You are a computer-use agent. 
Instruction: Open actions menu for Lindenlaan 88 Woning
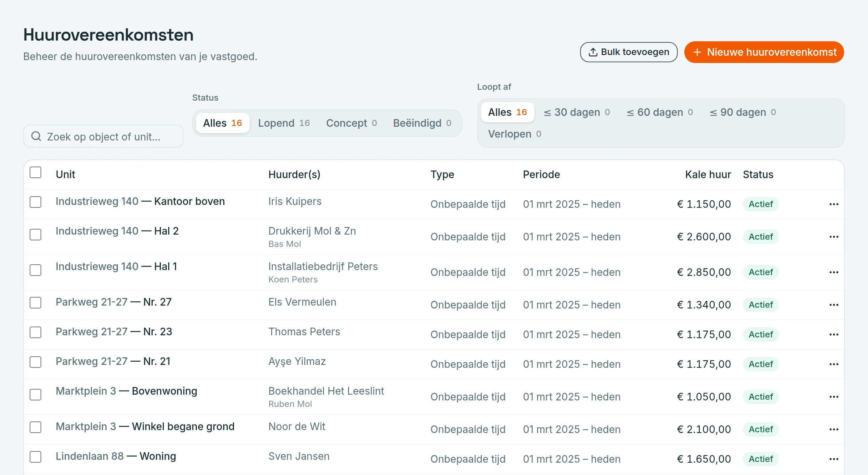point(834,459)
